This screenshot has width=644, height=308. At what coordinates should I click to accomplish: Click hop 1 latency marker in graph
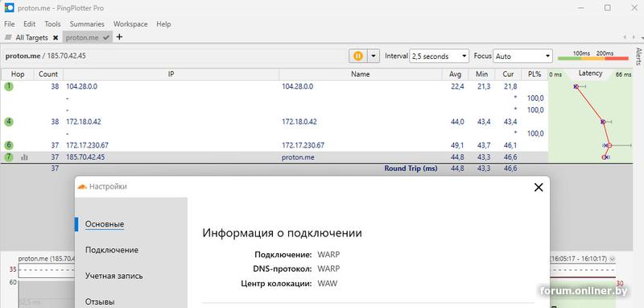pos(576,86)
